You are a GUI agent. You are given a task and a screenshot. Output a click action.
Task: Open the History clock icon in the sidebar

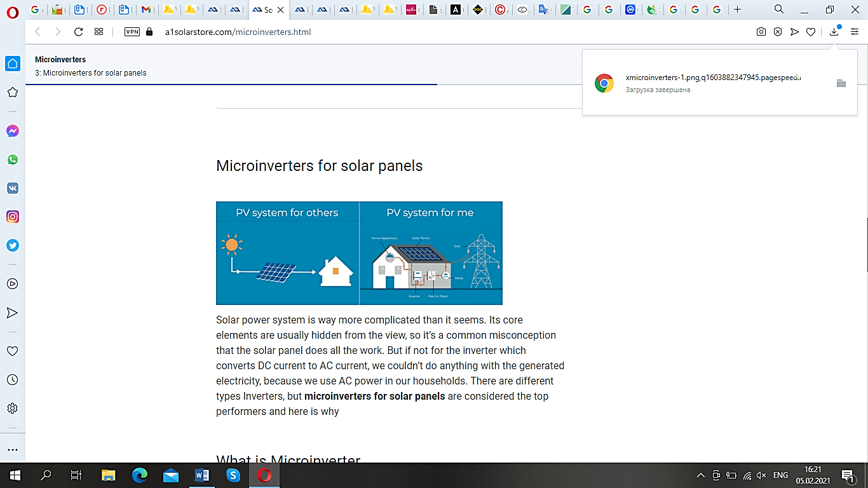point(12,379)
